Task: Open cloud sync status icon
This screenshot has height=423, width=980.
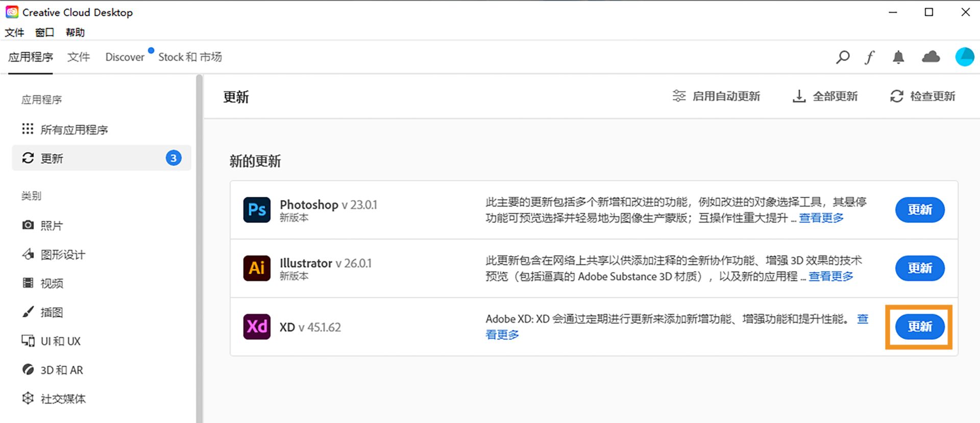Action: pyautogui.click(x=931, y=57)
